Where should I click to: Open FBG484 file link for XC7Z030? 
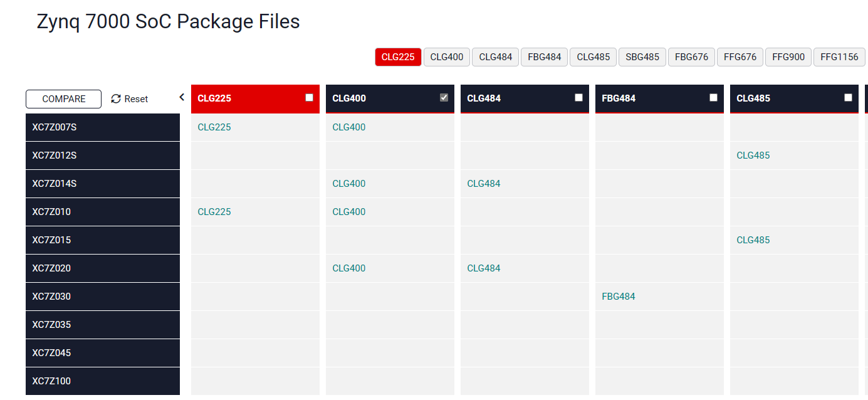pyautogui.click(x=619, y=297)
